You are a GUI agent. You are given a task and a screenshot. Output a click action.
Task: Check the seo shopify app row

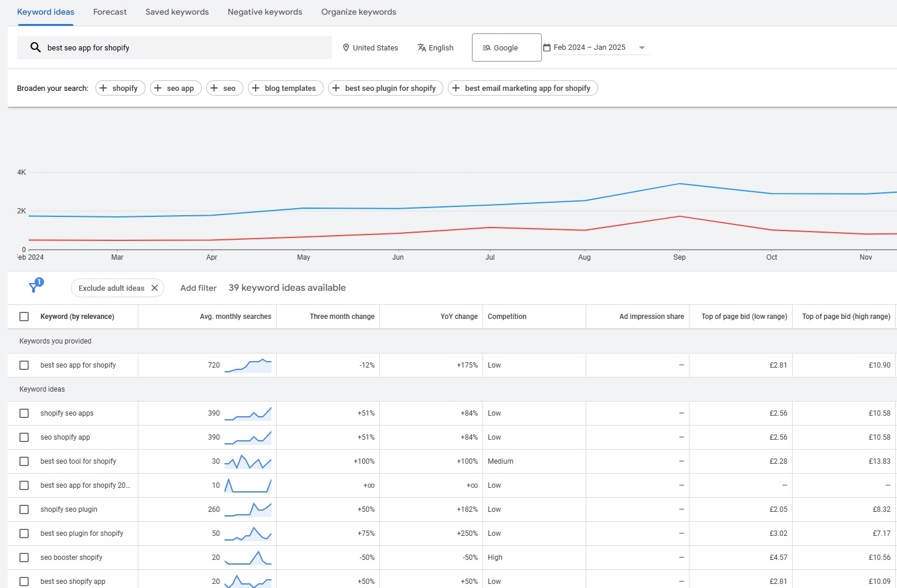(24, 437)
